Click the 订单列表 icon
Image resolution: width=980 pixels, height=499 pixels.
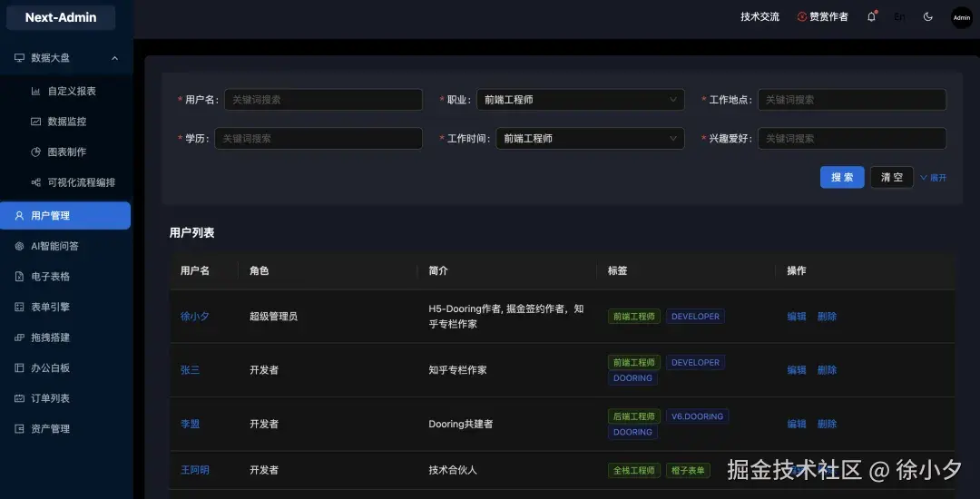(19, 398)
